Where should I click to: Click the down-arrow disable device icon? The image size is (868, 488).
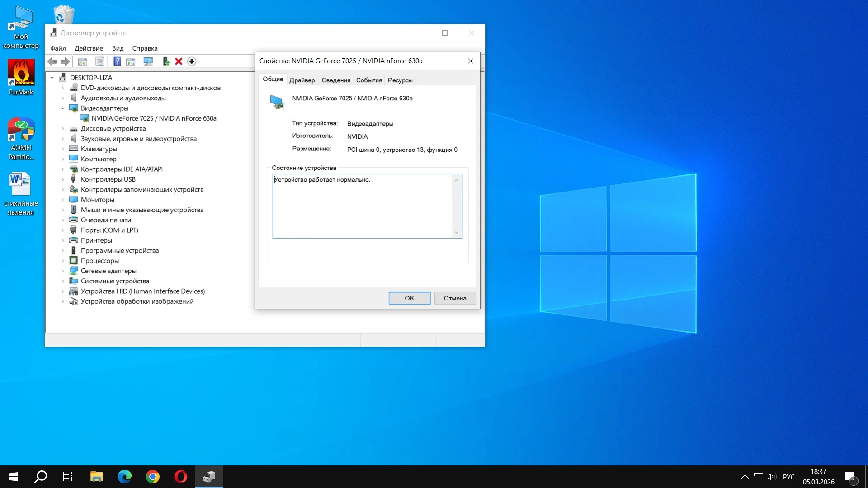[192, 61]
